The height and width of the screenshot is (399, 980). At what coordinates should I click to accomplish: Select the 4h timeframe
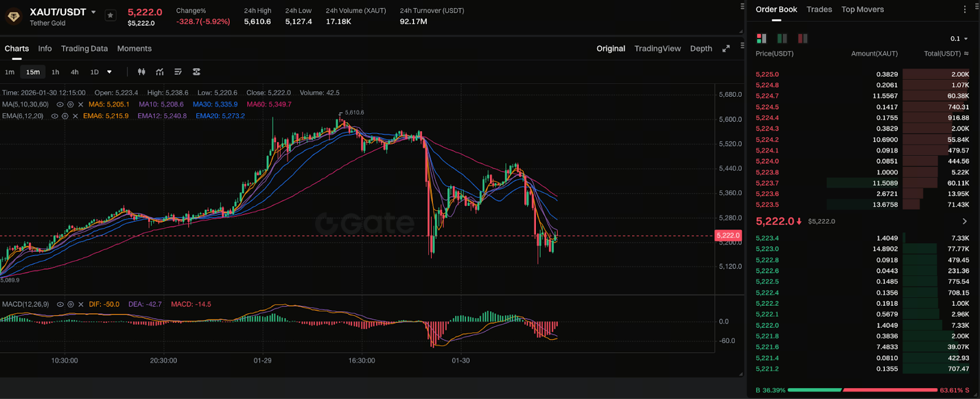tap(75, 72)
